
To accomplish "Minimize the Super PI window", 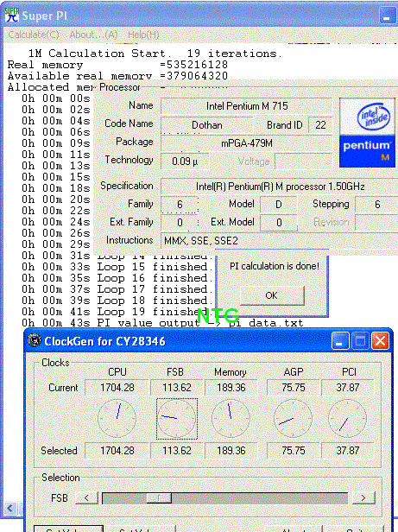I will point(387,16).
